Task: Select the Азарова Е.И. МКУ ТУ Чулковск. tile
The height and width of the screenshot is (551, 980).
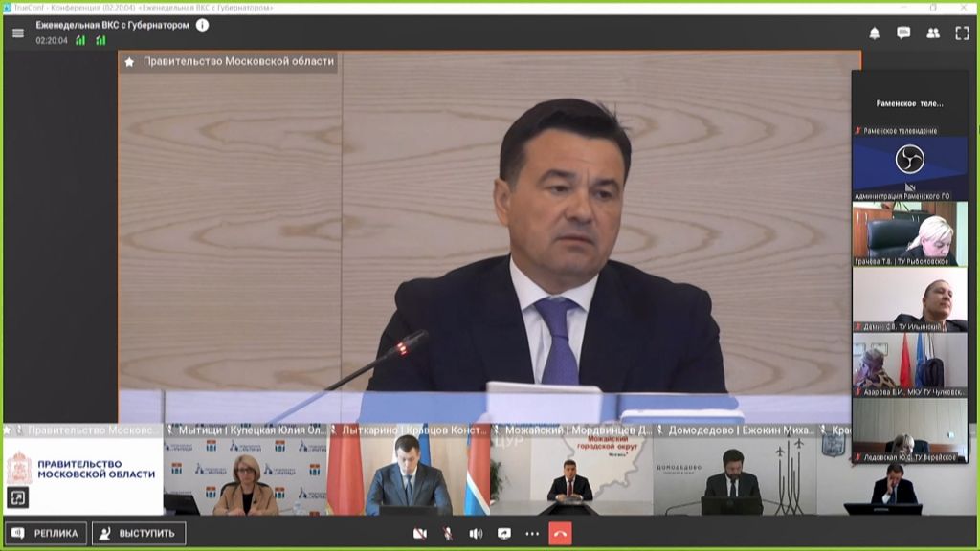Action: click(910, 364)
